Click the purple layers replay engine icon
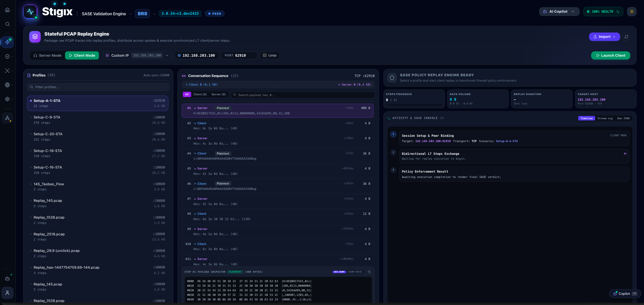 [x=35, y=37]
